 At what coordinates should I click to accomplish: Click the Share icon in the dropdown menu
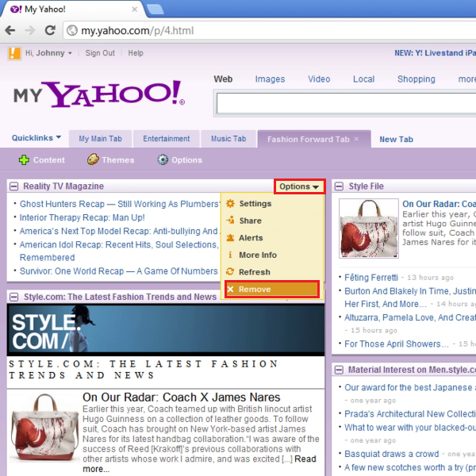point(230,220)
